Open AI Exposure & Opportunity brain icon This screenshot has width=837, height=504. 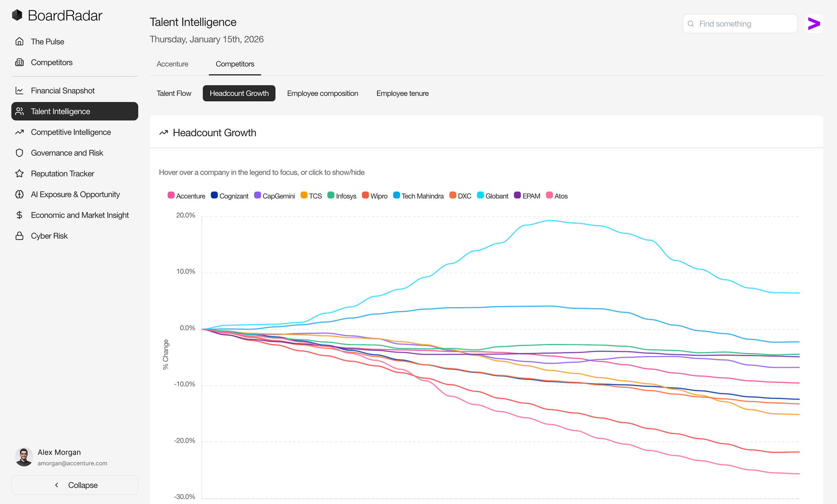pos(20,194)
